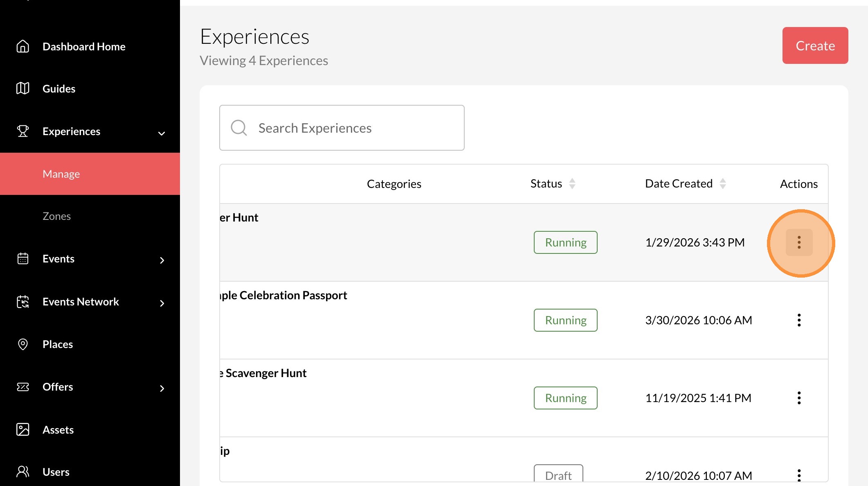Click the Offers ticket icon
868x486 pixels.
coord(23,387)
